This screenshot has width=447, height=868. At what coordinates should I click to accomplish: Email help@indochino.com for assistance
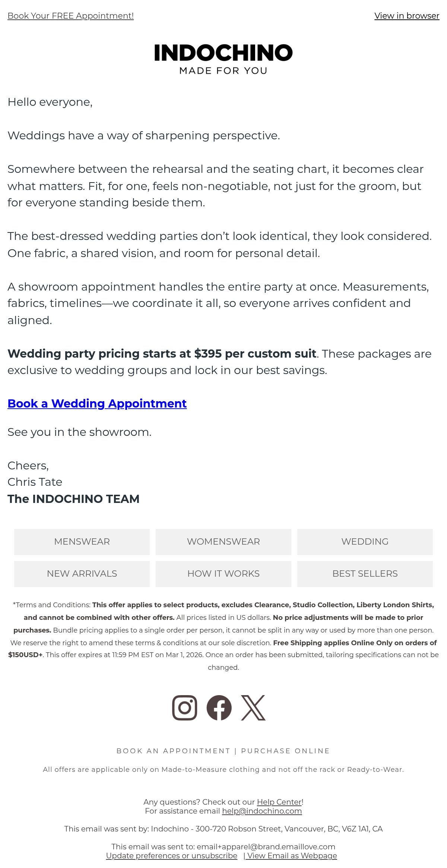click(262, 811)
